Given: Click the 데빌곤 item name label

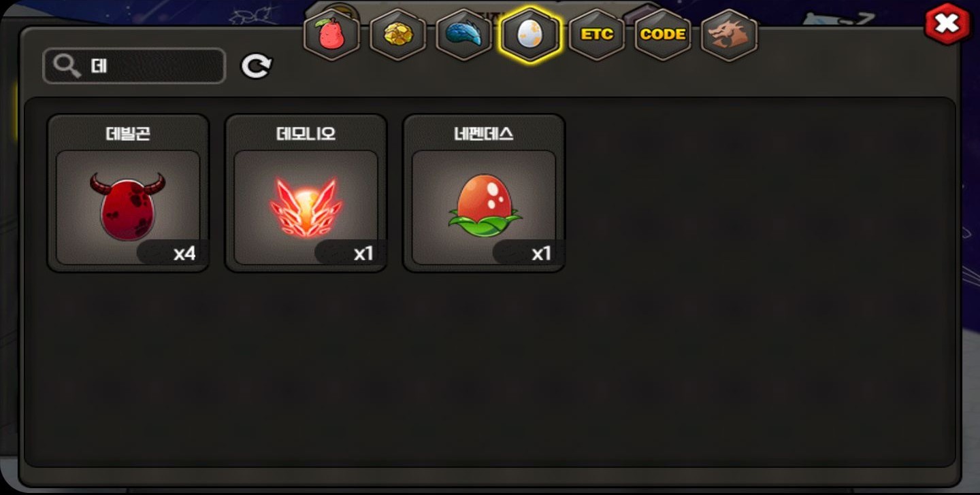Looking at the screenshot, I should (128, 133).
